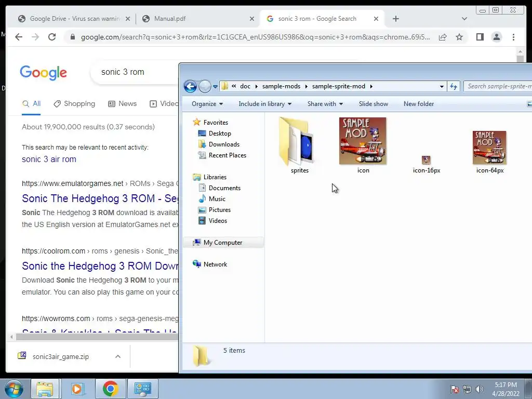The height and width of the screenshot is (399, 532).
Task: Switch to Shopping search results
Action: pyautogui.click(x=75, y=104)
